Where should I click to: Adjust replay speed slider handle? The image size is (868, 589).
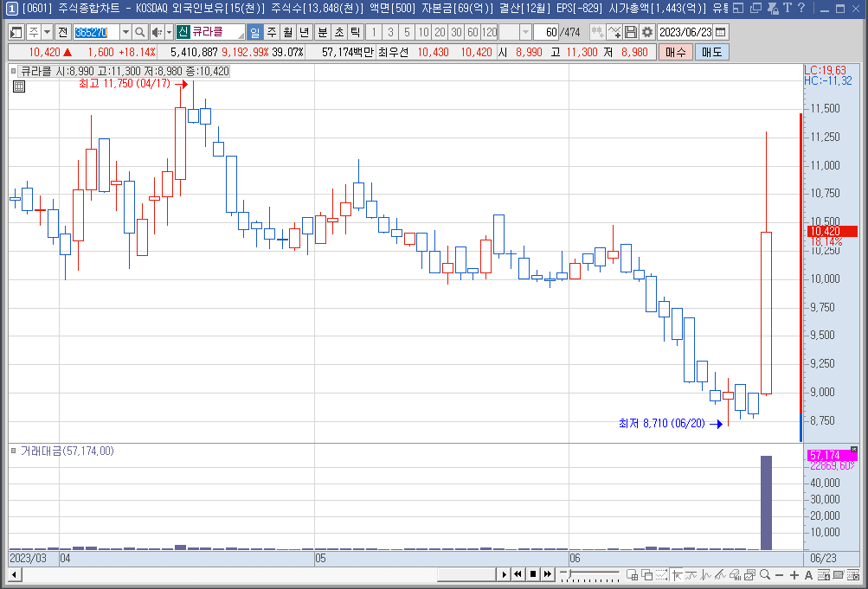tap(568, 573)
